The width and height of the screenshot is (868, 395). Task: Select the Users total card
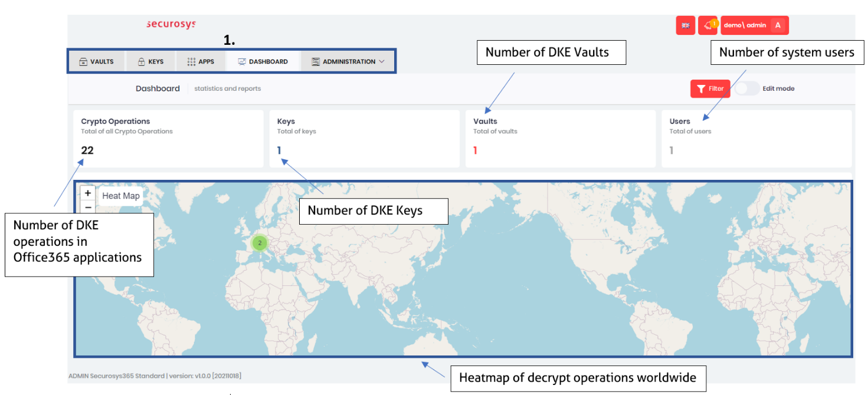pyautogui.click(x=756, y=139)
